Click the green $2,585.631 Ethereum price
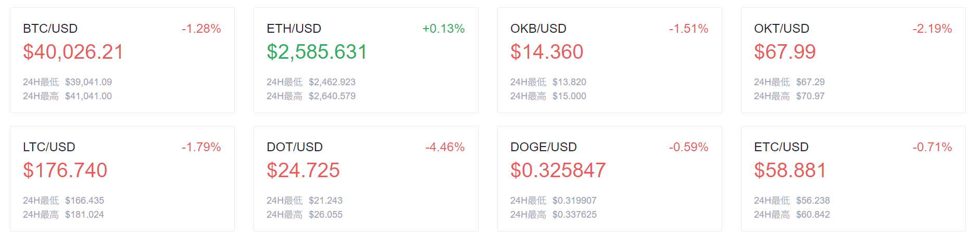 click(x=317, y=52)
